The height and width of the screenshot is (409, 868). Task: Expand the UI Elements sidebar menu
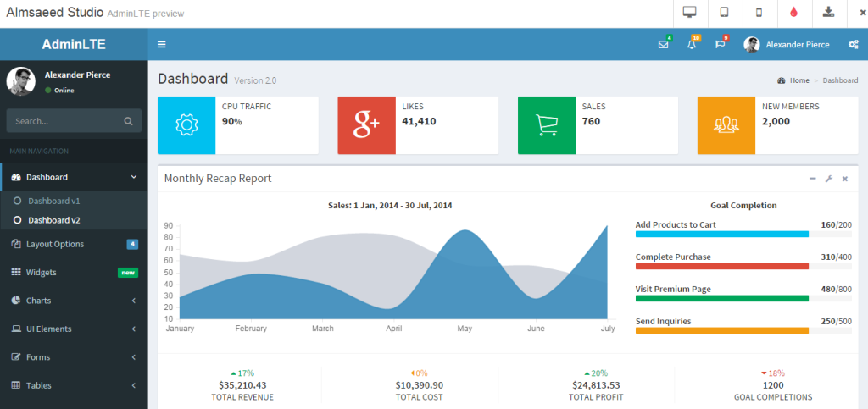click(73, 329)
